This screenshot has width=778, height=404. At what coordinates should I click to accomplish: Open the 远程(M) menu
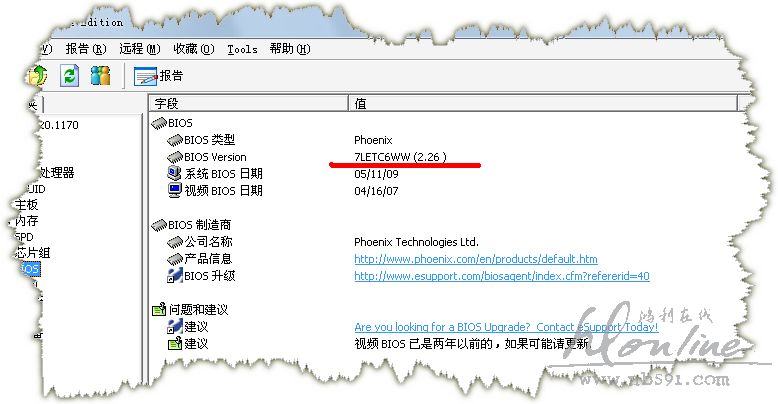coord(139,49)
